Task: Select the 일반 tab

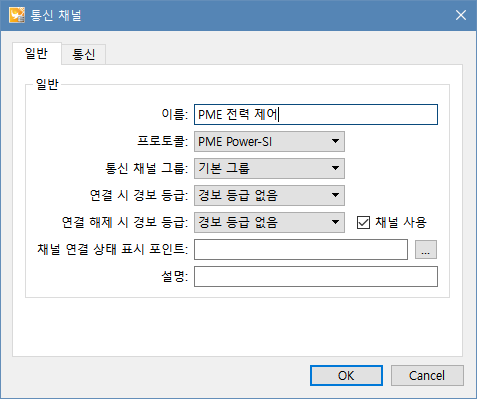Action: pyautogui.click(x=37, y=53)
